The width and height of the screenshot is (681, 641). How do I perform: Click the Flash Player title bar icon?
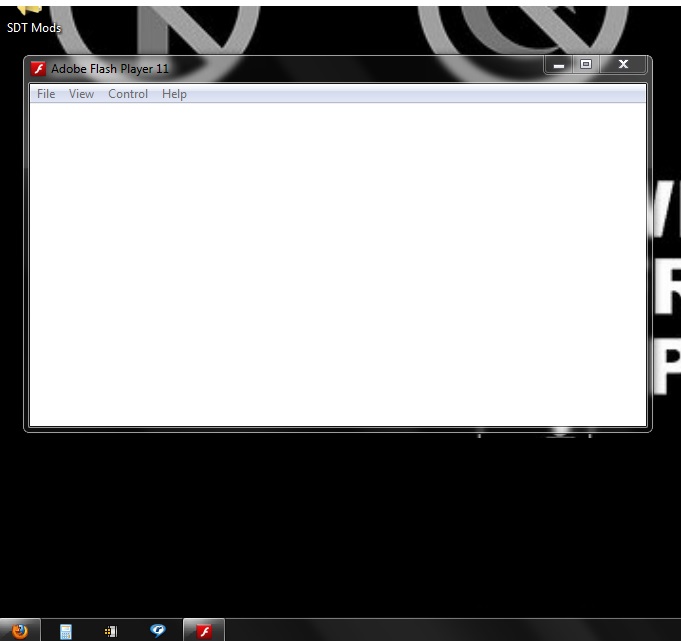(x=39, y=69)
